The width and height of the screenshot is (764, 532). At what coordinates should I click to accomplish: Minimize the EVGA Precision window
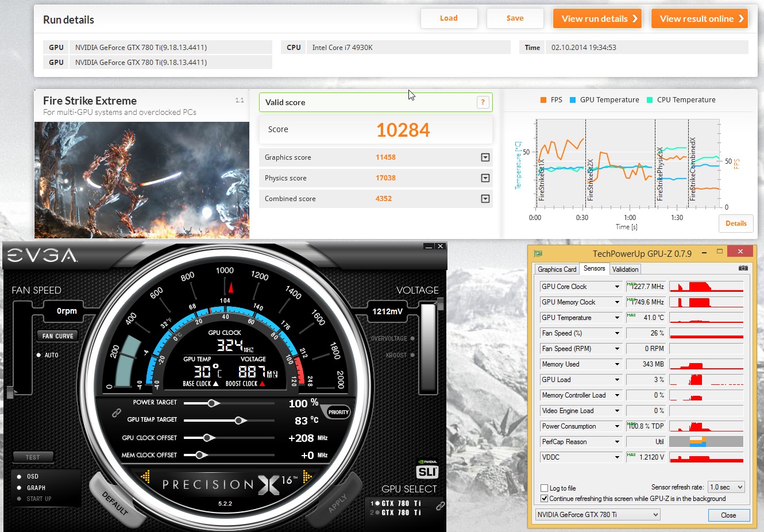[x=429, y=246]
